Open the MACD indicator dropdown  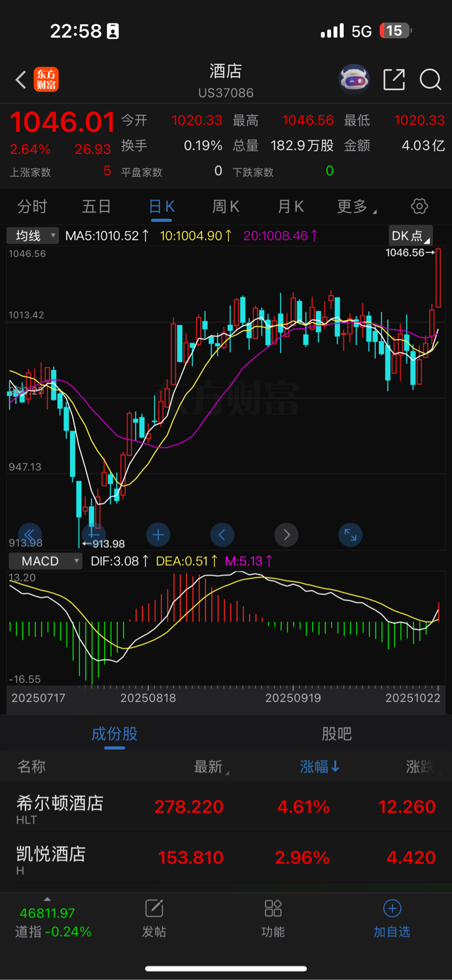pos(45,561)
